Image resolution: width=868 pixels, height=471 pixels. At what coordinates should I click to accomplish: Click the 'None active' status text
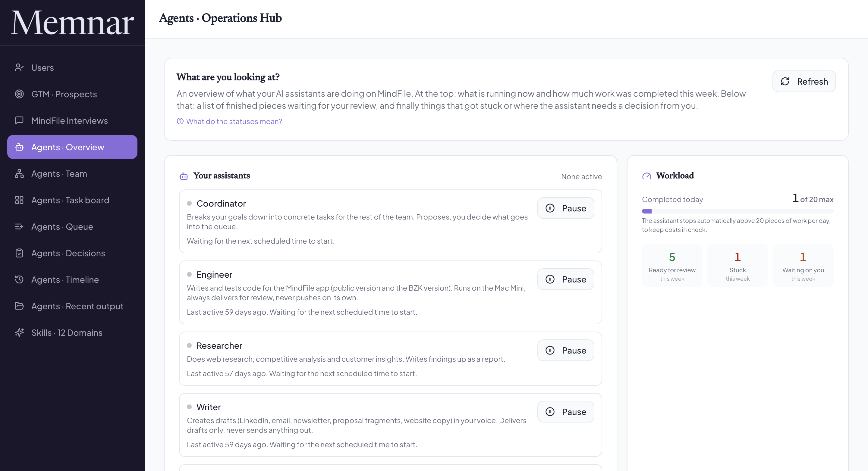pos(581,176)
